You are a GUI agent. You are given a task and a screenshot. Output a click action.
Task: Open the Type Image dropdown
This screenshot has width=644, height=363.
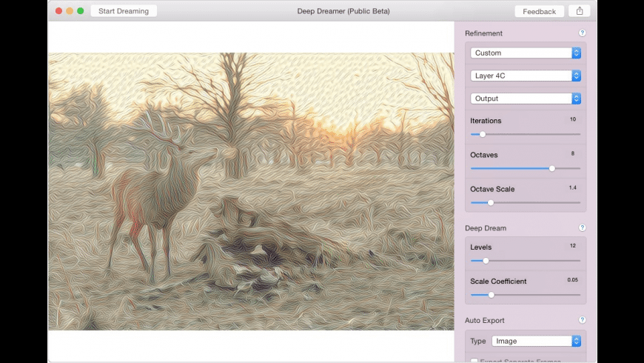[x=536, y=341]
